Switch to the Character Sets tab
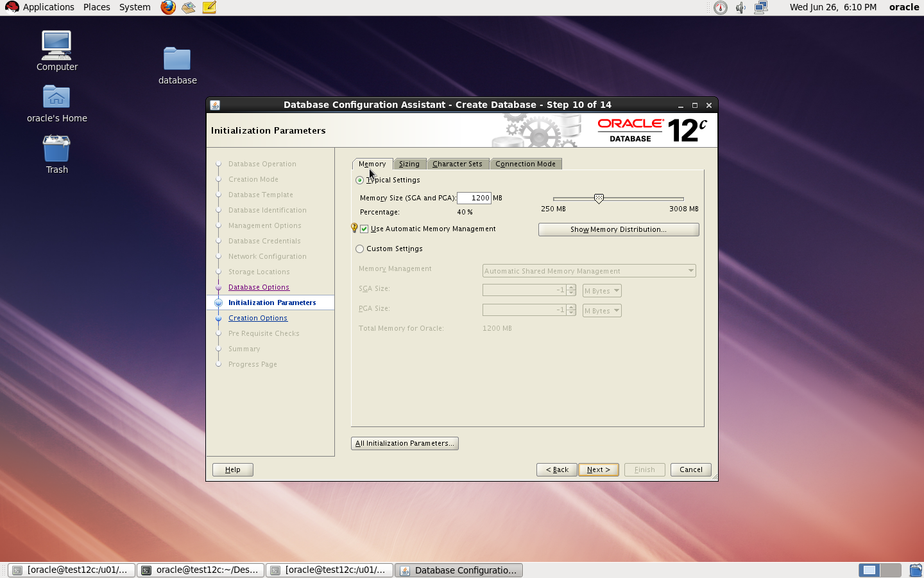Screen dimensions: 924x578 pyautogui.click(x=458, y=164)
